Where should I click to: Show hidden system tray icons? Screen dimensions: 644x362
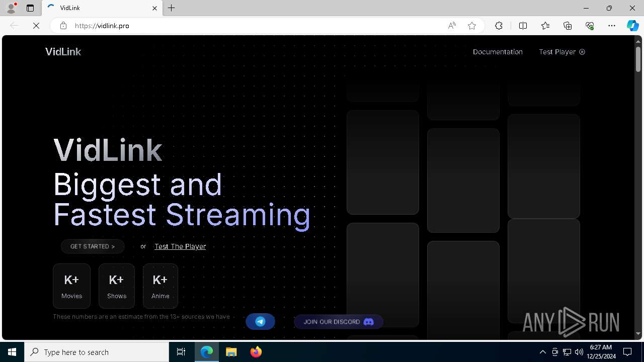click(542, 352)
